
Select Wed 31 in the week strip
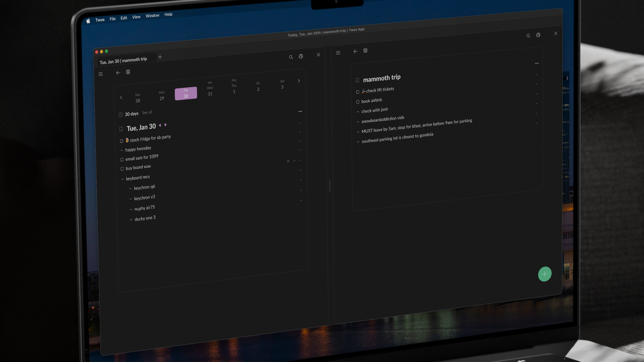pos(210,88)
